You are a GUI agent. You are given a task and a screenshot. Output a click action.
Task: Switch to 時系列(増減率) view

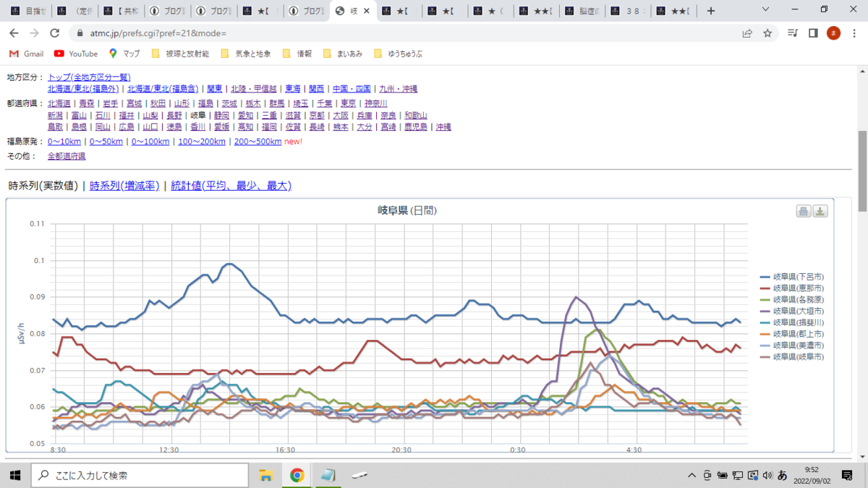[124, 186]
